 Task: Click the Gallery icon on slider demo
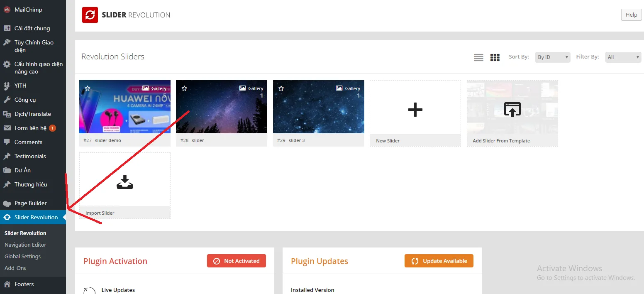tap(146, 88)
